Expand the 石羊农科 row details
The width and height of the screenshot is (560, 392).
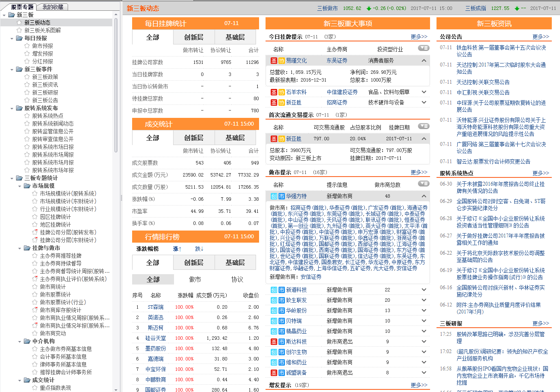click(424, 92)
